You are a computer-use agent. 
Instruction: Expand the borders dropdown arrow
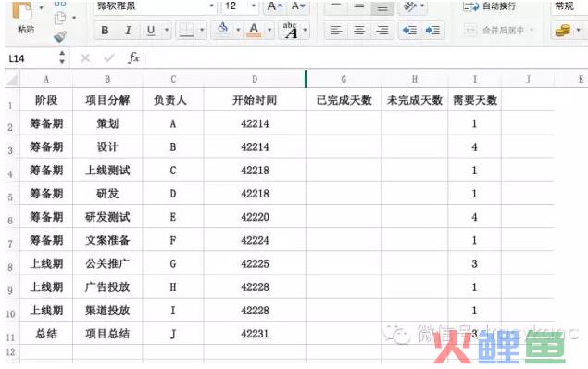[202, 30]
